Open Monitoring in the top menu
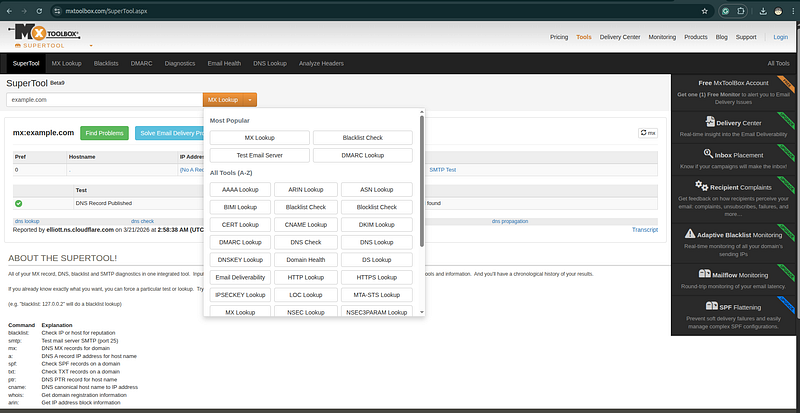 pyautogui.click(x=662, y=37)
